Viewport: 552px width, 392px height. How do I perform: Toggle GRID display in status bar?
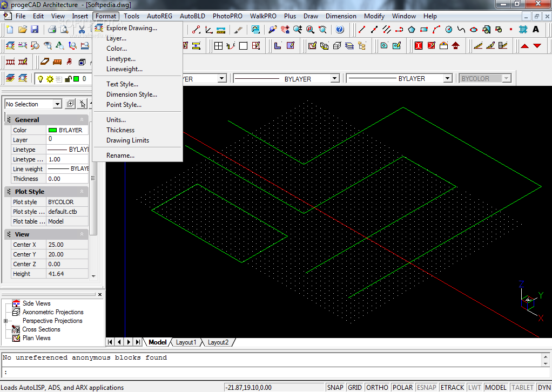[x=354, y=388]
